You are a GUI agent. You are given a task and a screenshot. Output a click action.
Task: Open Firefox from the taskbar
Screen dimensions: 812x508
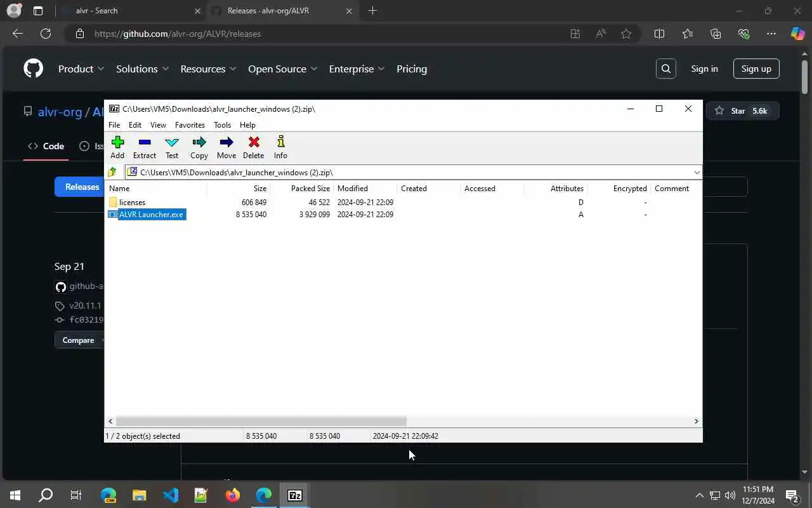pyautogui.click(x=233, y=495)
